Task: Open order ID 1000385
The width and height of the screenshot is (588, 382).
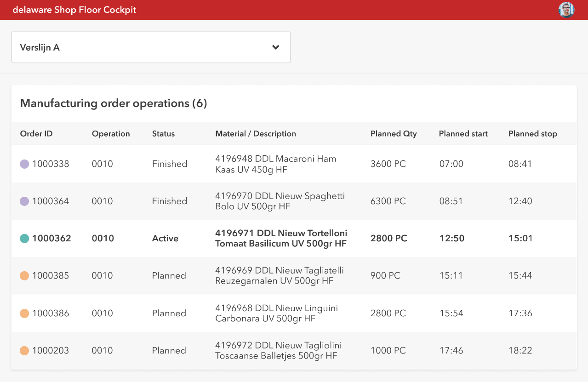Action: coord(51,276)
